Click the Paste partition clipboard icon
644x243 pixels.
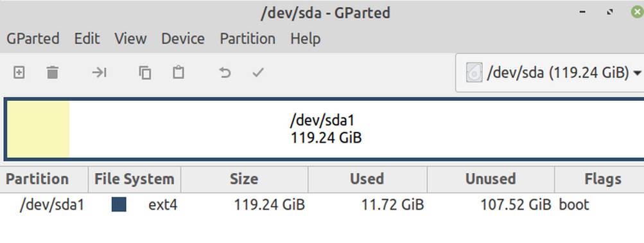click(178, 73)
